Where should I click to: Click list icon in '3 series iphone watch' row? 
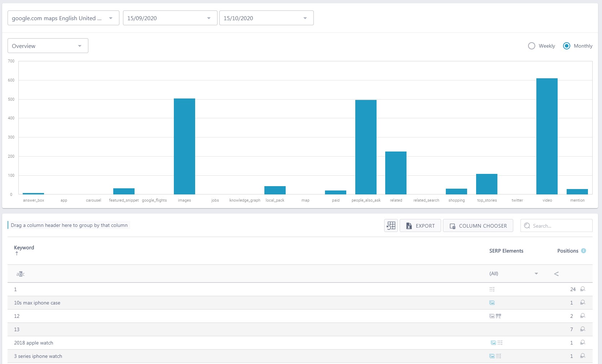[x=498, y=356]
